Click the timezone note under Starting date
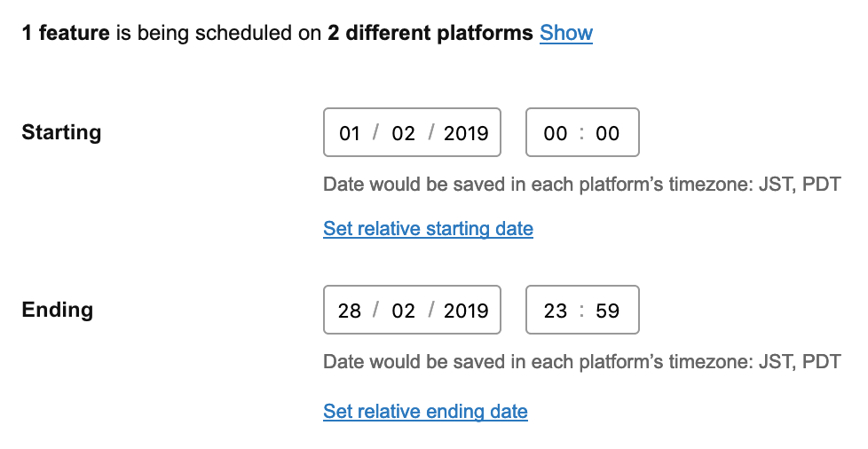The image size is (868, 449). 581,185
